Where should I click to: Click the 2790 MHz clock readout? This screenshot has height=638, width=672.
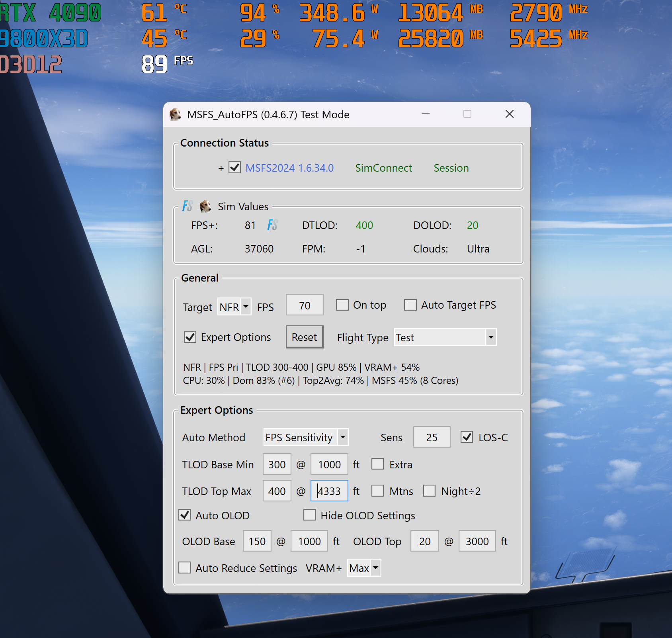pyautogui.click(x=549, y=13)
